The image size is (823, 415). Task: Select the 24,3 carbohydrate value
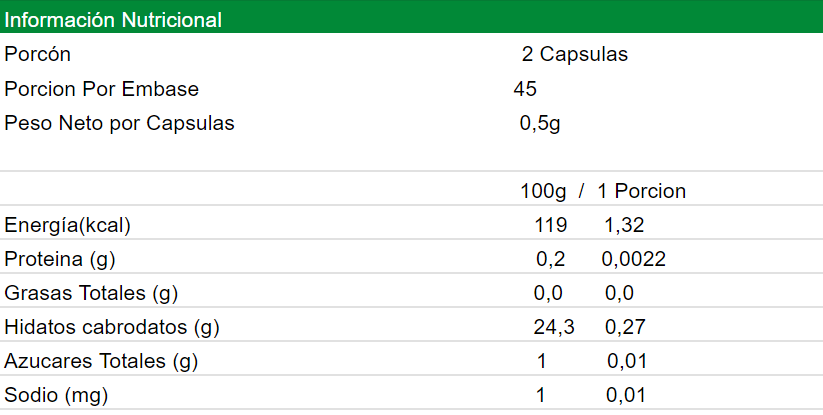pyautogui.click(x=554, y=327)
